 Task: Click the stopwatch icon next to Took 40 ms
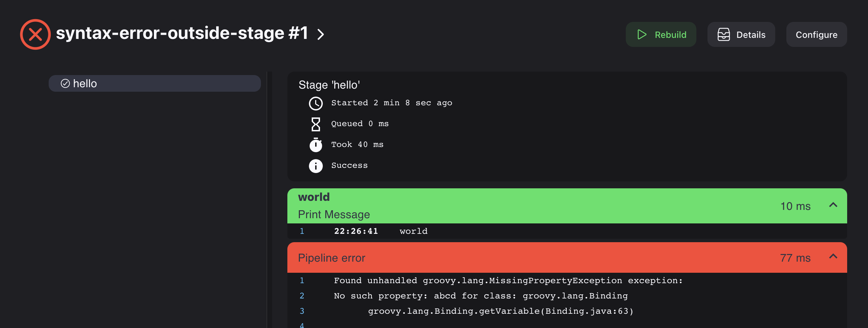[316, 145]
